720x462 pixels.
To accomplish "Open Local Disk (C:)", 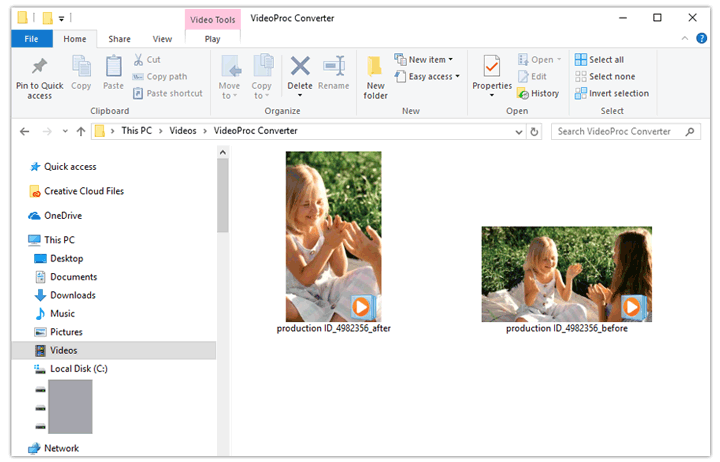I will click(71, 369).
